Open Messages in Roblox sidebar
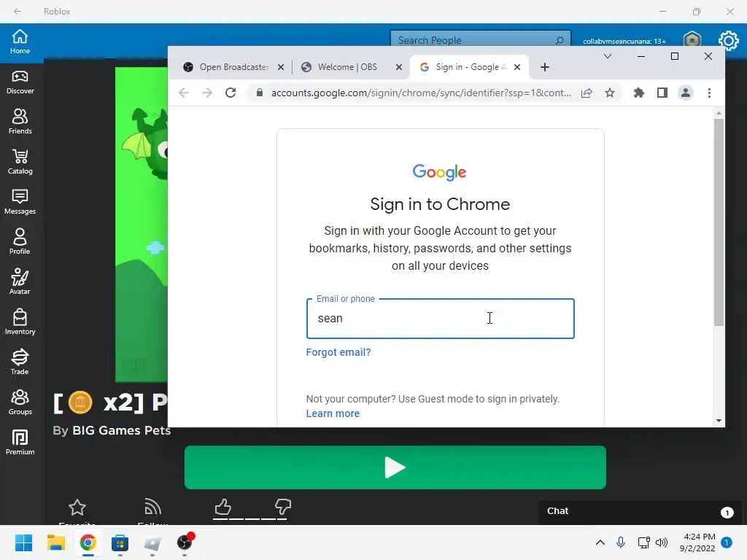Image resolution: width=747 pixels, height=560 pixels. pos(20,203)
